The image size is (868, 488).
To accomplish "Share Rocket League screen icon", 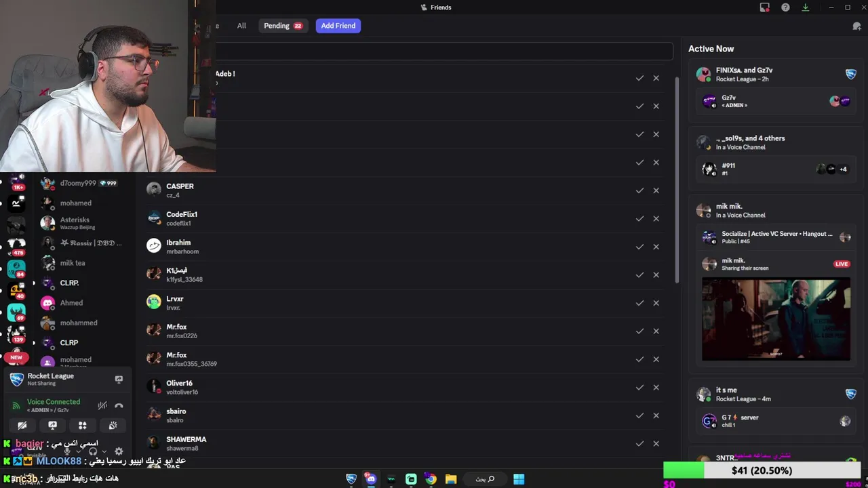I will [x=119, y=380].
